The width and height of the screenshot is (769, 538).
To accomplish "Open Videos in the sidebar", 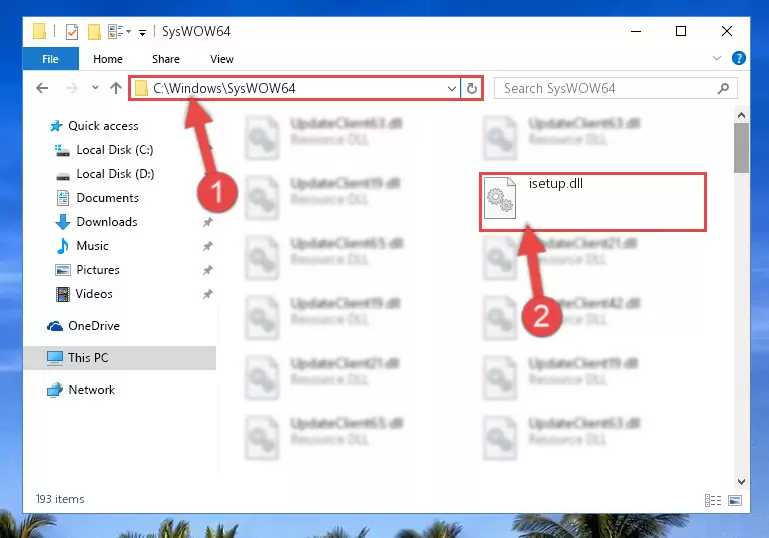I will pos(94,294).
